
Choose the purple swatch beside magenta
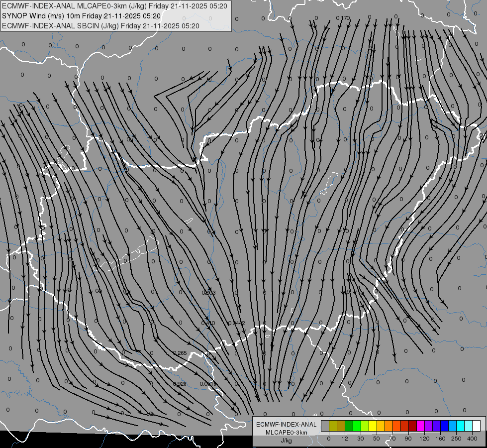[428, 426]
